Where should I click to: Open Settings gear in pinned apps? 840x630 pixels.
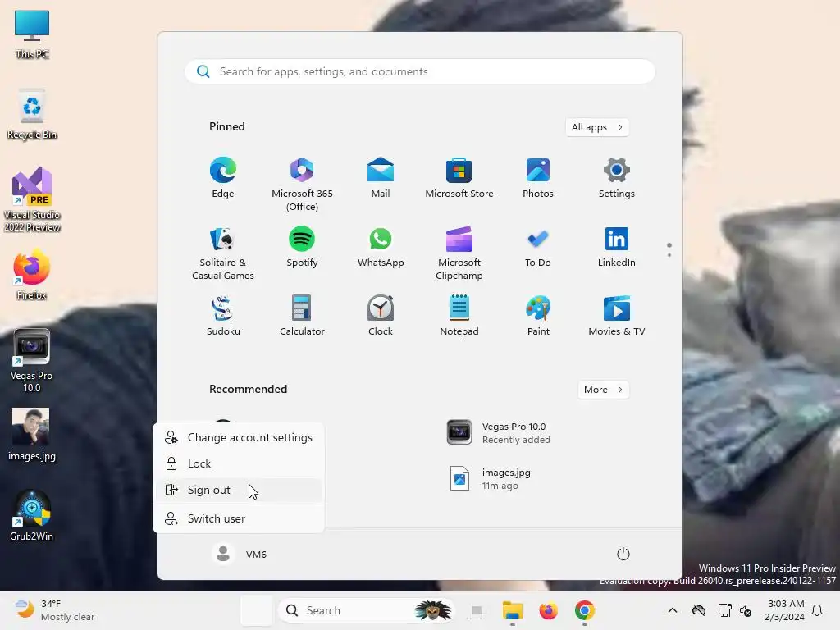(617, 178)
